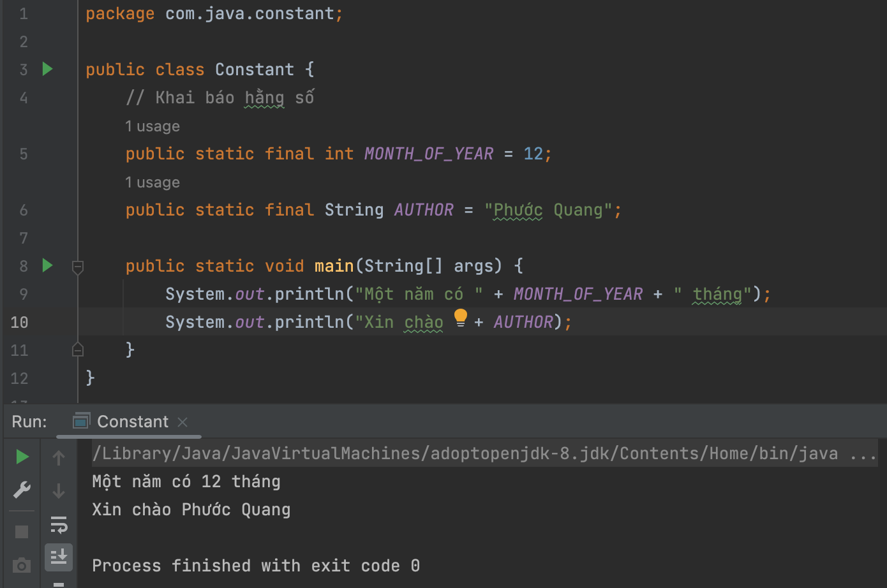Image resolution: width=887 pixels, height=588 pixels.
Task: Jump down the stack trace arrow
Action: click(x=59, y=490)
